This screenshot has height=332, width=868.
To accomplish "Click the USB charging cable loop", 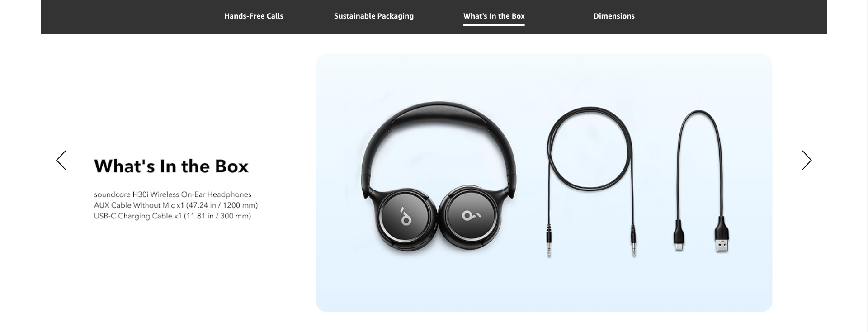I will [699, 163].
